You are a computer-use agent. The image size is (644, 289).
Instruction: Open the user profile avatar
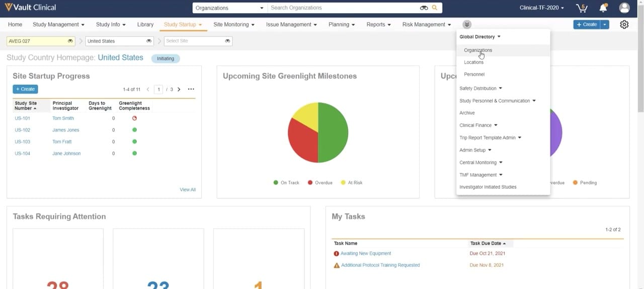(x=624, y=8)
